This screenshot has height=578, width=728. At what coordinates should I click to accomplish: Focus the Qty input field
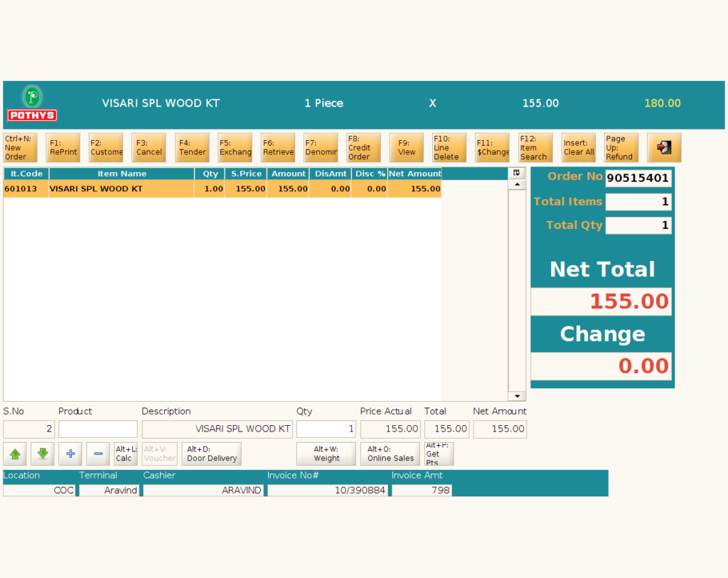[x=326, y=429]
